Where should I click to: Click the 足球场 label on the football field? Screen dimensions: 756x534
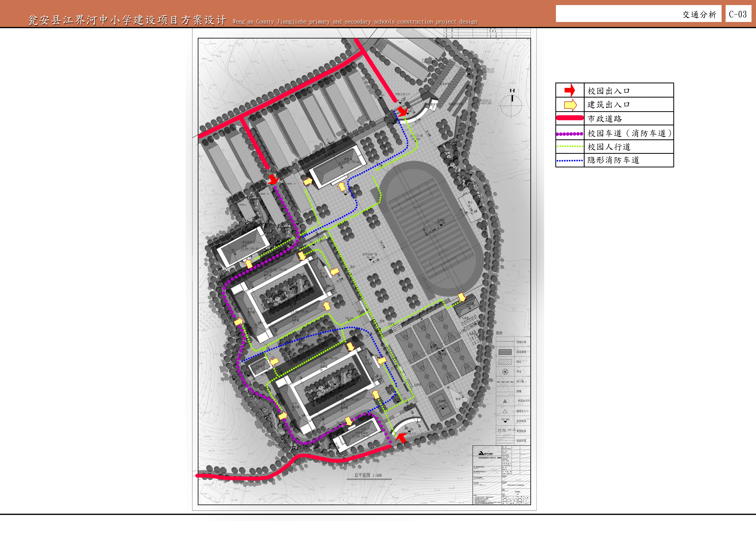(441, 220)
